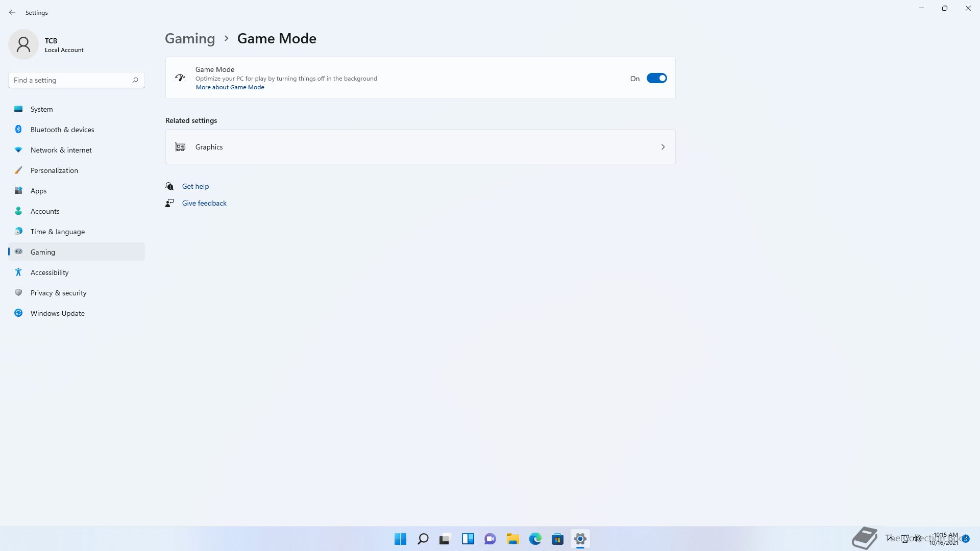The width and height of the screenshot is (980, 551).
Task: Click the user avatar picture
Action: click(x=23, y=44)
